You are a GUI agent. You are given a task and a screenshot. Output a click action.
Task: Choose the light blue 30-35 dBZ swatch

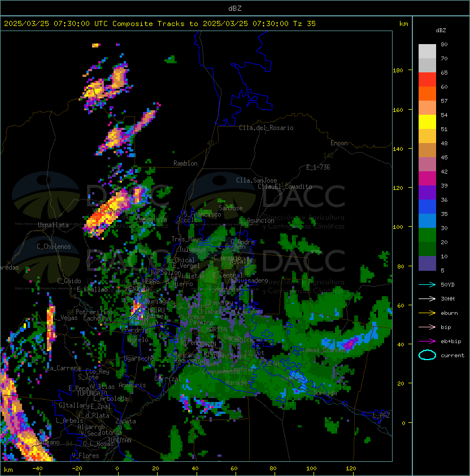click(427, 220)
